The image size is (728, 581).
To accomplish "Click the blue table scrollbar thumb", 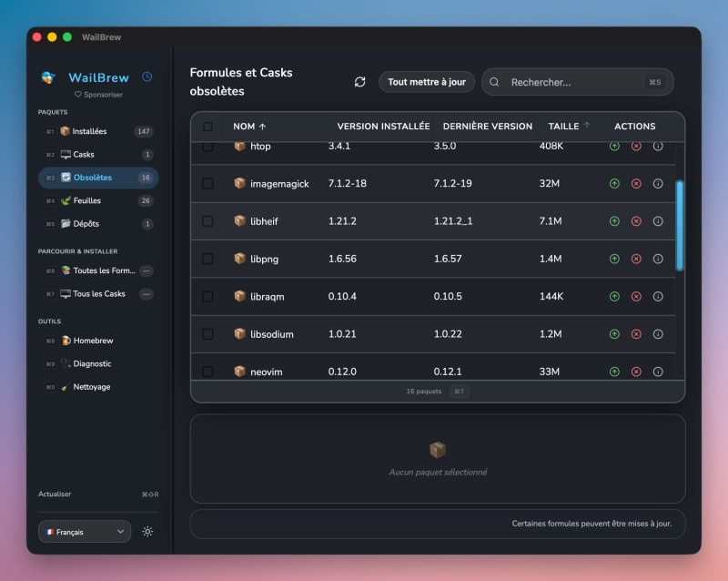I will 679,226.
